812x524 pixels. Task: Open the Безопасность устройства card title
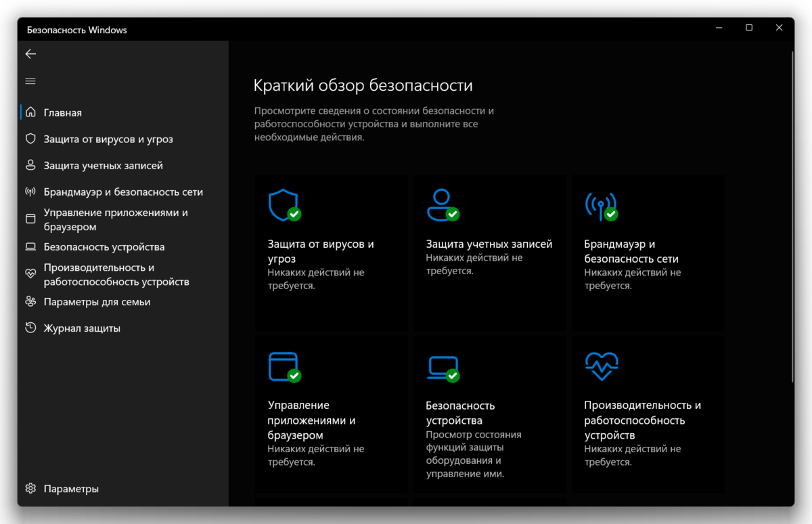click(460, 413)
